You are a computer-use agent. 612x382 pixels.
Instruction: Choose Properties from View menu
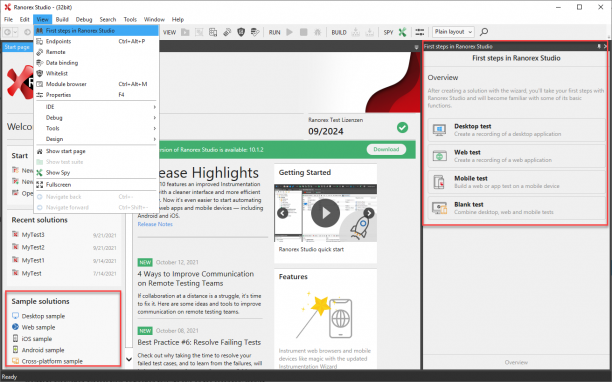(x=96, y=95)
